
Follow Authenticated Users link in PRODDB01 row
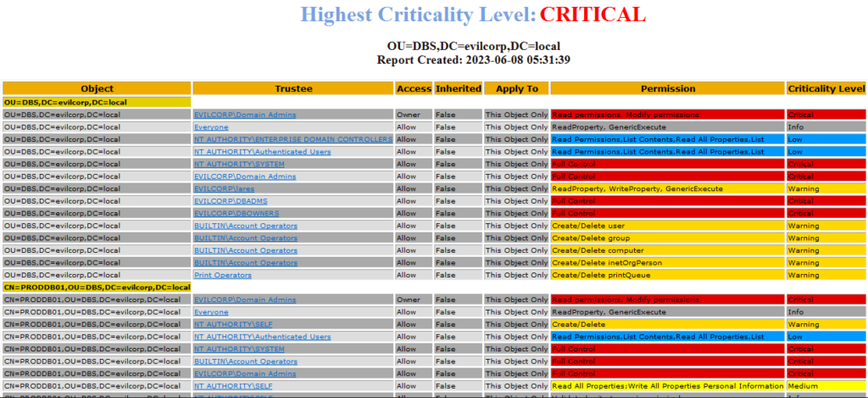pos(263,336)
